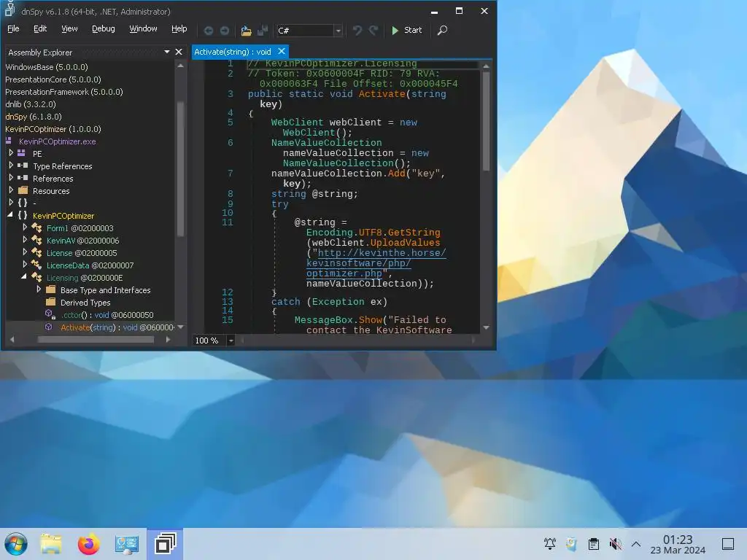This screenshot has width=747, height=560.
Task: Open an assembly with the Open folder icon
Action: coord(246,31)
